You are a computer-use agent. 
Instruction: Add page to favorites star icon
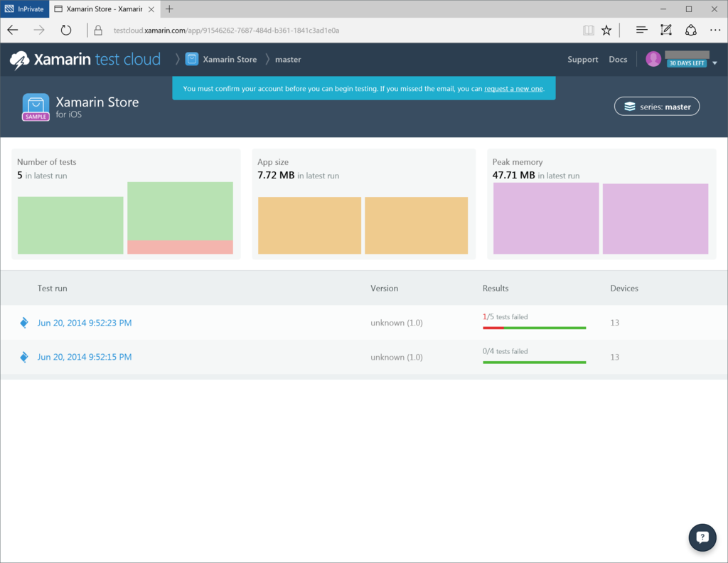(x=606, y=30)
